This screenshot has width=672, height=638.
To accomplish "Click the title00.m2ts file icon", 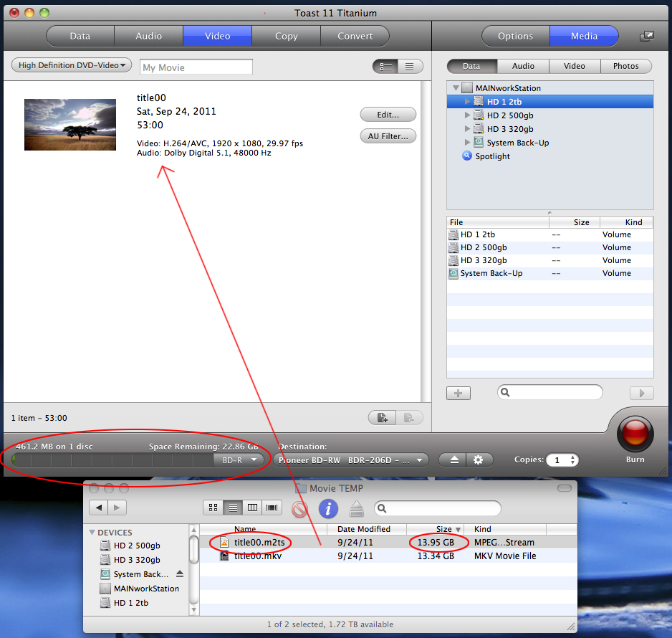I will 224,542.
